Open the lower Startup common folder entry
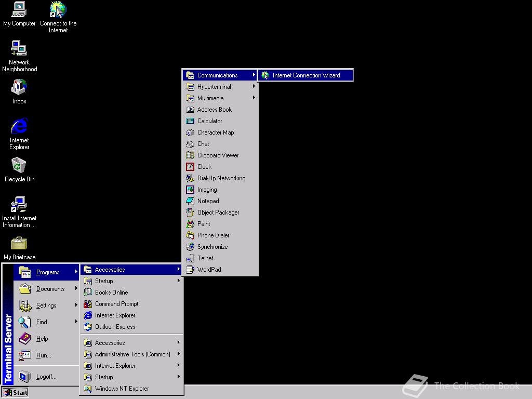532x399 pixels. click(132, 377)
